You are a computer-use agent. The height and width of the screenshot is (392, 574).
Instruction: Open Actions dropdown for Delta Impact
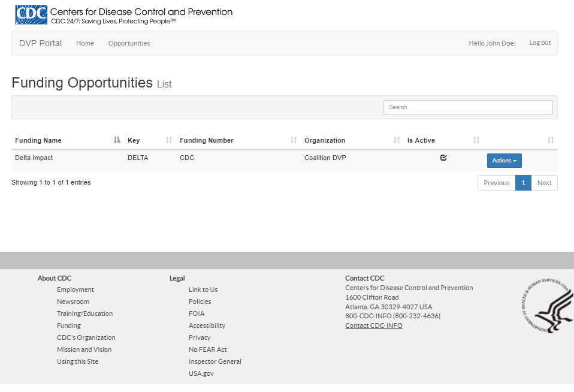click(504, 161)
